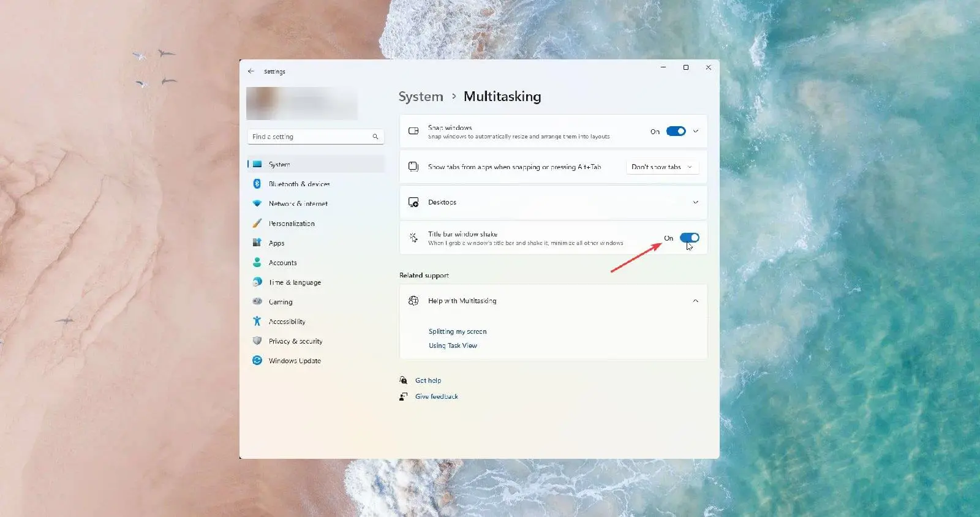Viewport: 980px width, 517px height.
Task: Click the Find a setting search box
Action: click(x=315, y=137)
